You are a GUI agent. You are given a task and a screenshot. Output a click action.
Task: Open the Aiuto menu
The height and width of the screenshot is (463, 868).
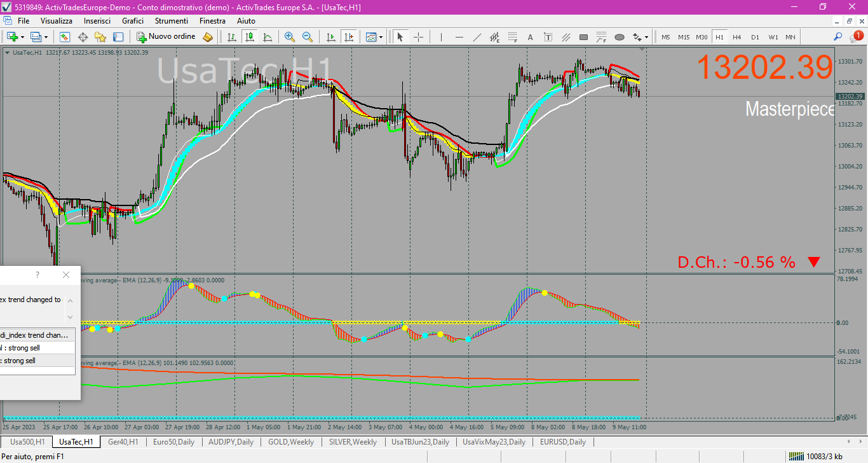246,21
